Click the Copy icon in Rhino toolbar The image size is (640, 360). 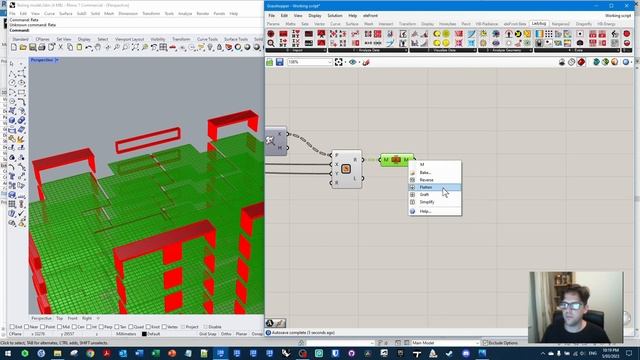click(70, 47)
